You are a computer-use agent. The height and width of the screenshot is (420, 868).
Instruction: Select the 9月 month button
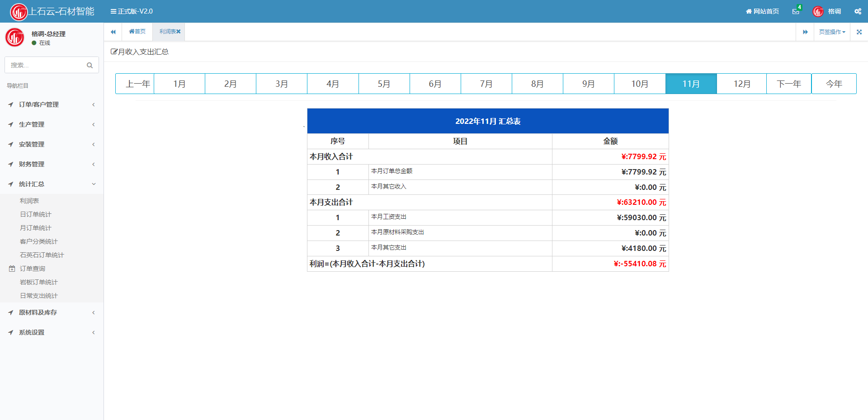[589, 84]
